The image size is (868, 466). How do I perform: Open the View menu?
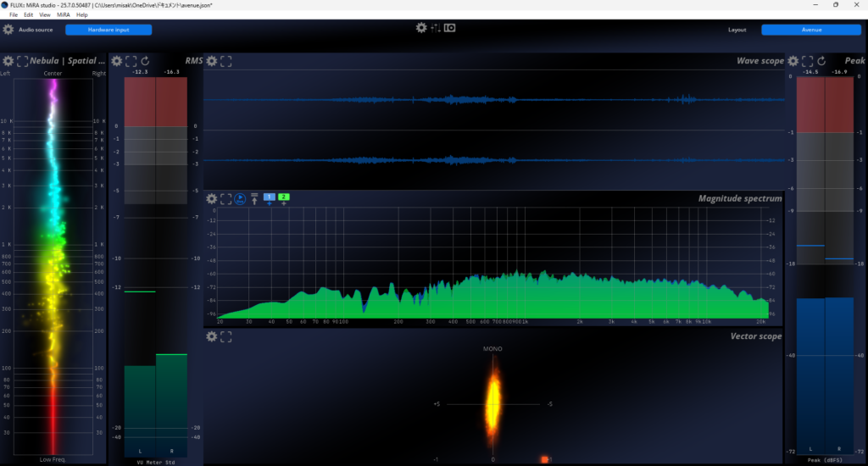tap(45, 15)
